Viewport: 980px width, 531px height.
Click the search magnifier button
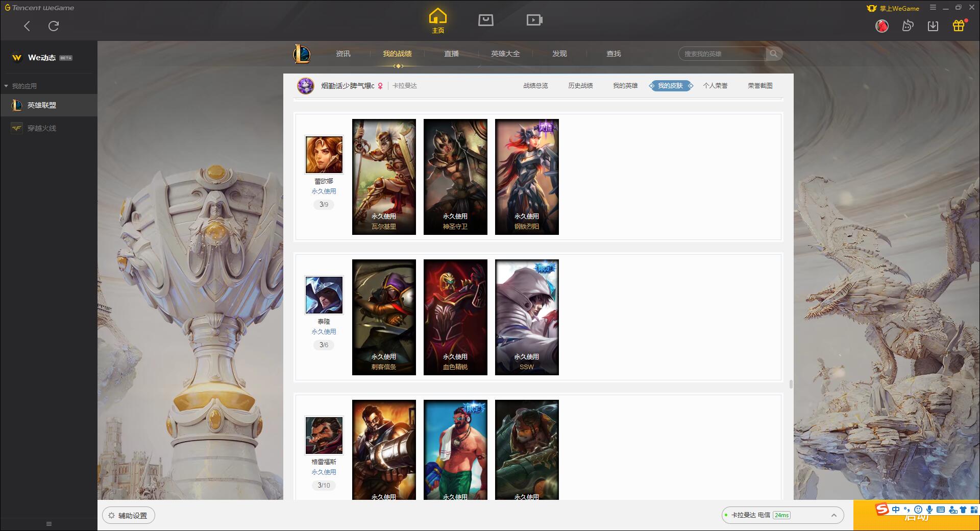coord(774,54)
